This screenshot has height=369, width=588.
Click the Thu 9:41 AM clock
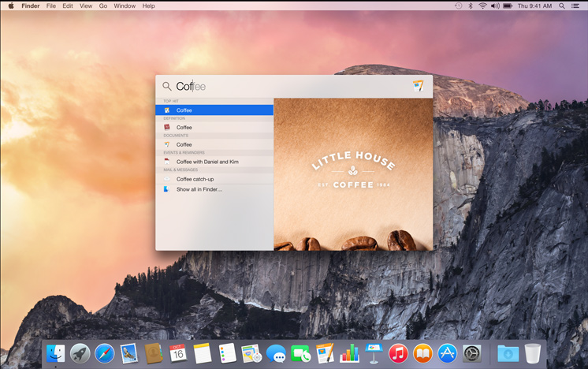[534, 6]
